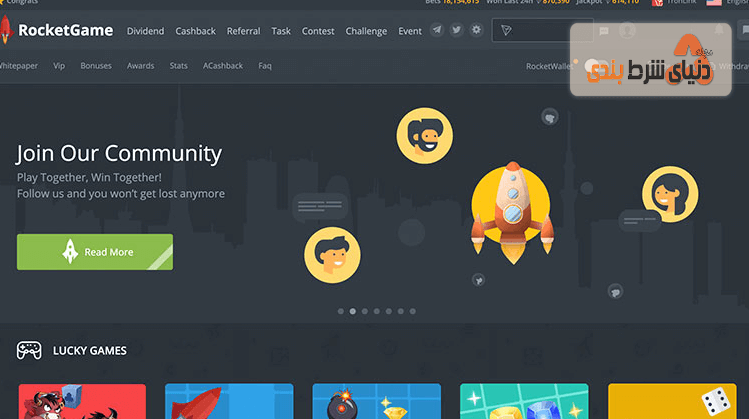The height and width of the screenshot is (419, 749).
Task: Open the Contest menu item
Action: click(318, 31)
